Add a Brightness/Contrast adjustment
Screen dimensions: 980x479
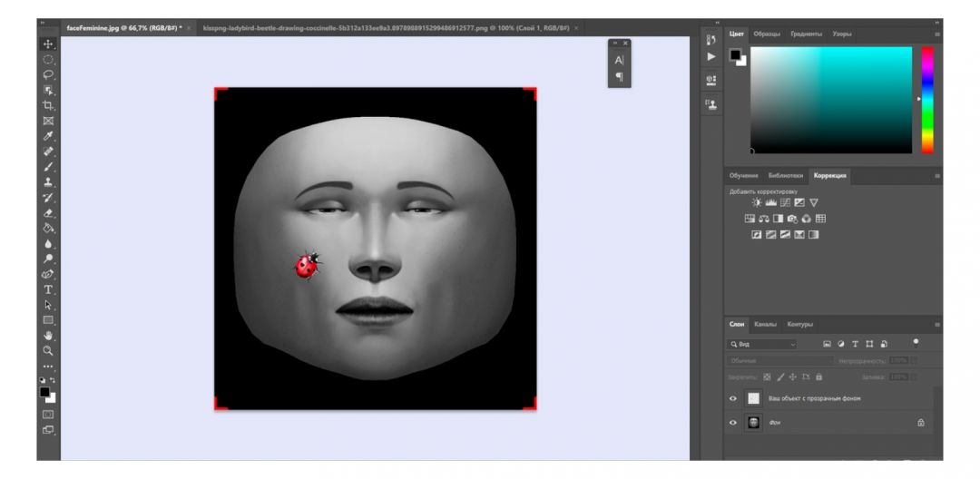pyautogui.click(x=758, y=203)
